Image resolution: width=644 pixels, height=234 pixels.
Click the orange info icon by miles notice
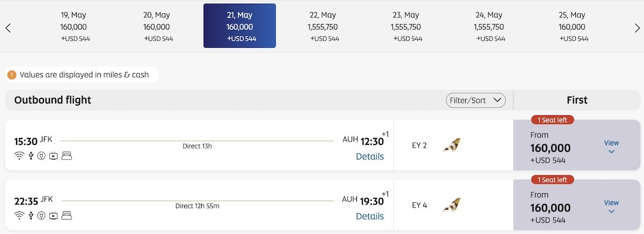click(12, 75)
